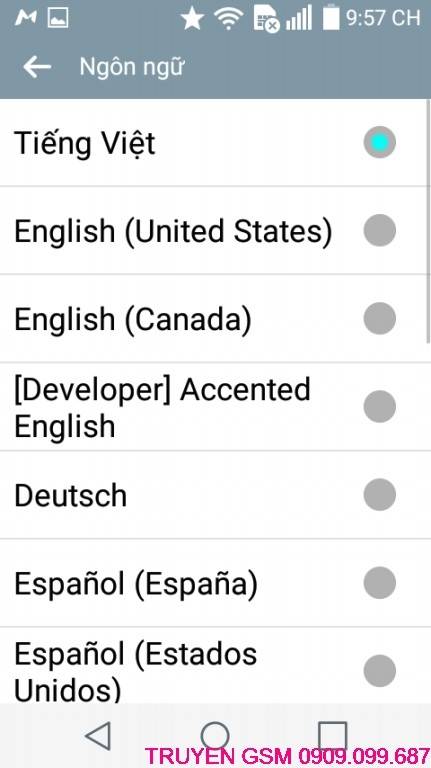Choose [Developer] Accented English entry
This screenshot has width=431, height=768.
coord(214,407)
